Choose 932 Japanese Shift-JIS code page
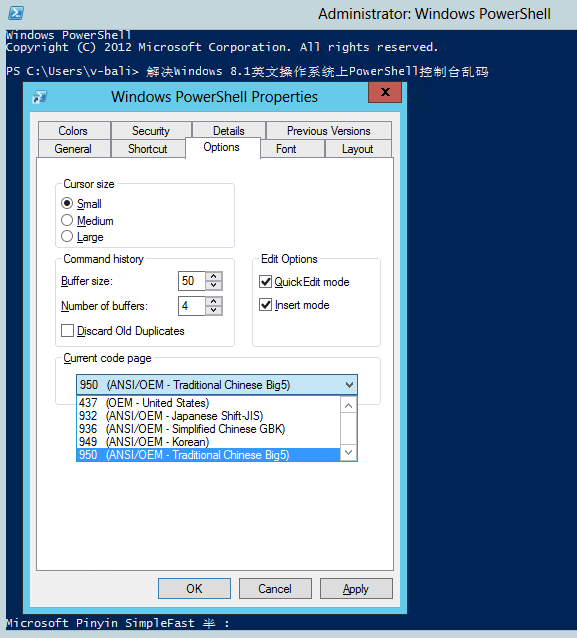 click(208, 416)
